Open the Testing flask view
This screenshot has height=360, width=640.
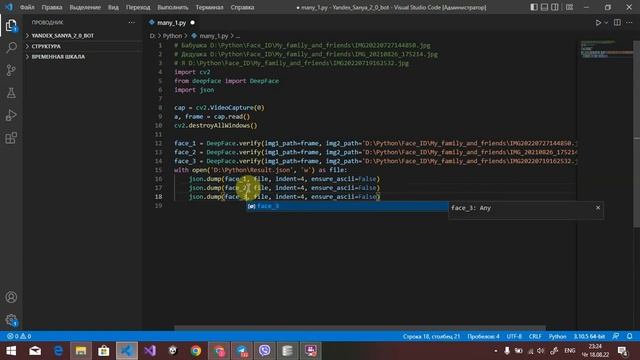click(x=11, y=93)
